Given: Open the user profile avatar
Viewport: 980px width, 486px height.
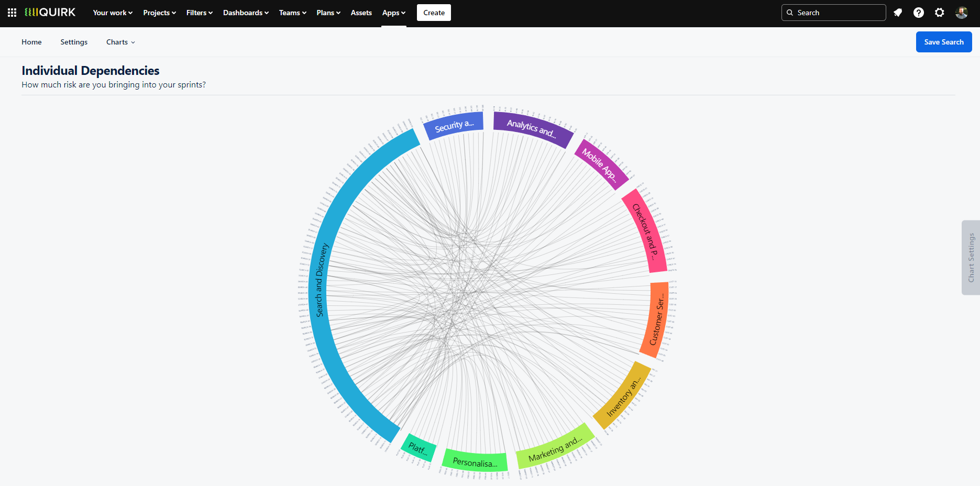Looking at the screenshot, I should (x=962, y=13).
